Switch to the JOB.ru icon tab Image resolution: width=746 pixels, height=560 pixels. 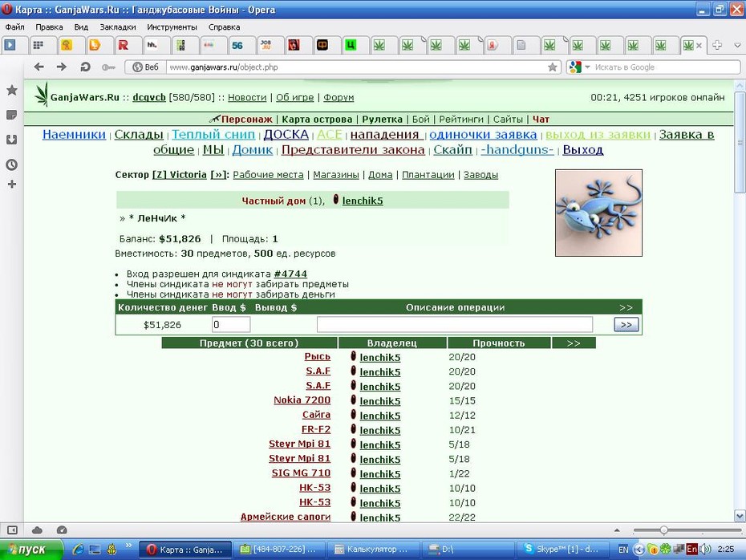pos(266,45)
